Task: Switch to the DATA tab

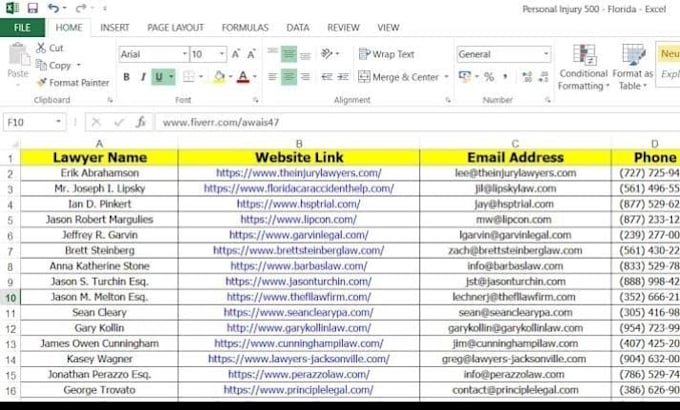Action: tap(298, 27)
